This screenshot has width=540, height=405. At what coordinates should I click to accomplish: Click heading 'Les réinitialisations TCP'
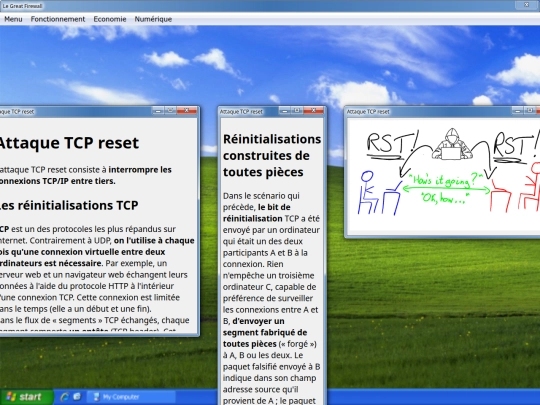point(68,205)
